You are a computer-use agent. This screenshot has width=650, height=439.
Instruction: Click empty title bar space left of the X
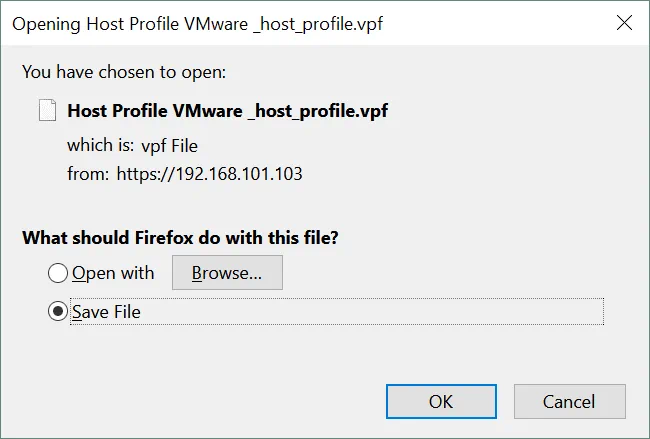click(480, 23)
